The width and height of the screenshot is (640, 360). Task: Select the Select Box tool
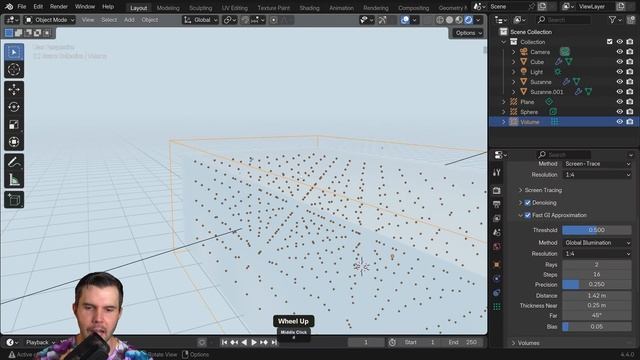click(x=14, y=53)
